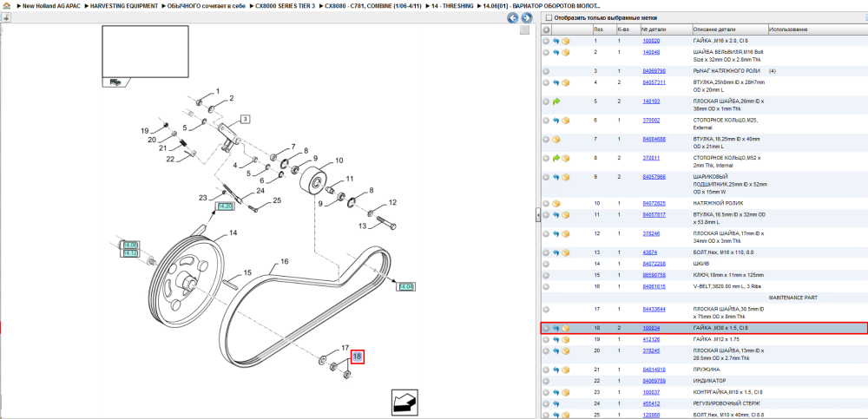
Task: Click the yellow box icon for nut 100034
Action: pyautogui.click(x=566, y=329)
